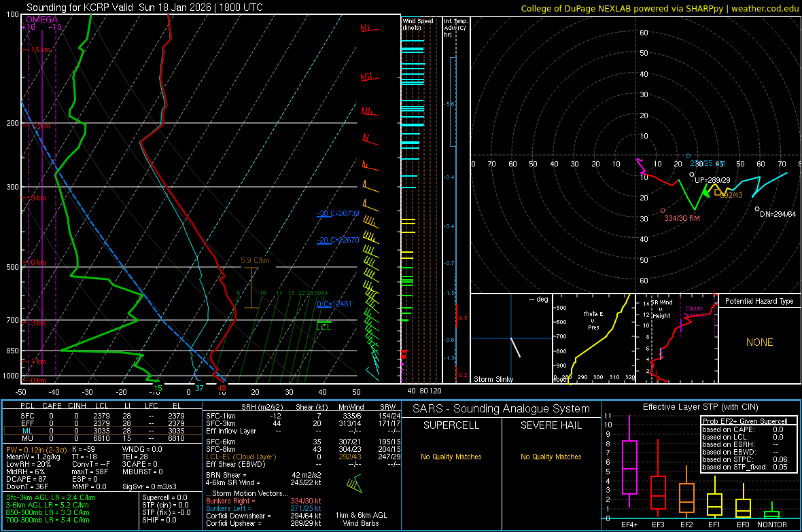Screen dimensions: 802x532
Task: Click the red Bunkers right-mover circle on hodograph
Action: tap(663, 211)
